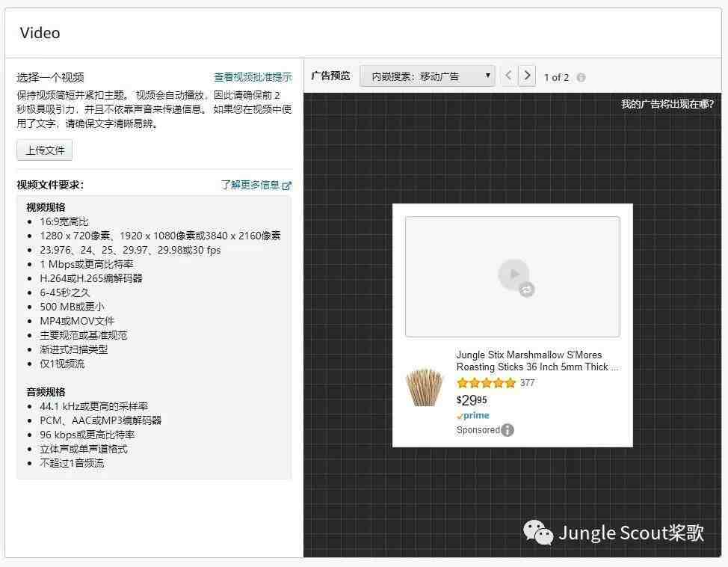The height and width of the screenshot is (567, 728).
Task: Click the video play placeholder icon
Action: 513,275
